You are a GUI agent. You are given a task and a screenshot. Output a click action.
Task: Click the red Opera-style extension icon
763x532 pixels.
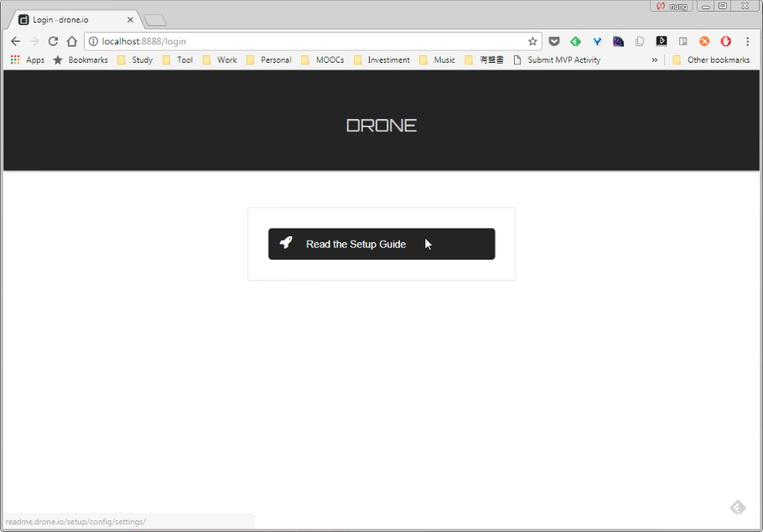pyautogui.click(x=726, y=41)
